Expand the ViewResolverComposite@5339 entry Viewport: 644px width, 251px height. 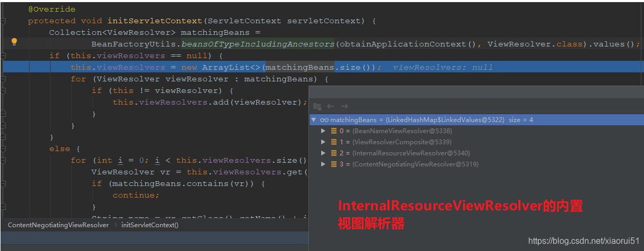[x=323, y=142]
